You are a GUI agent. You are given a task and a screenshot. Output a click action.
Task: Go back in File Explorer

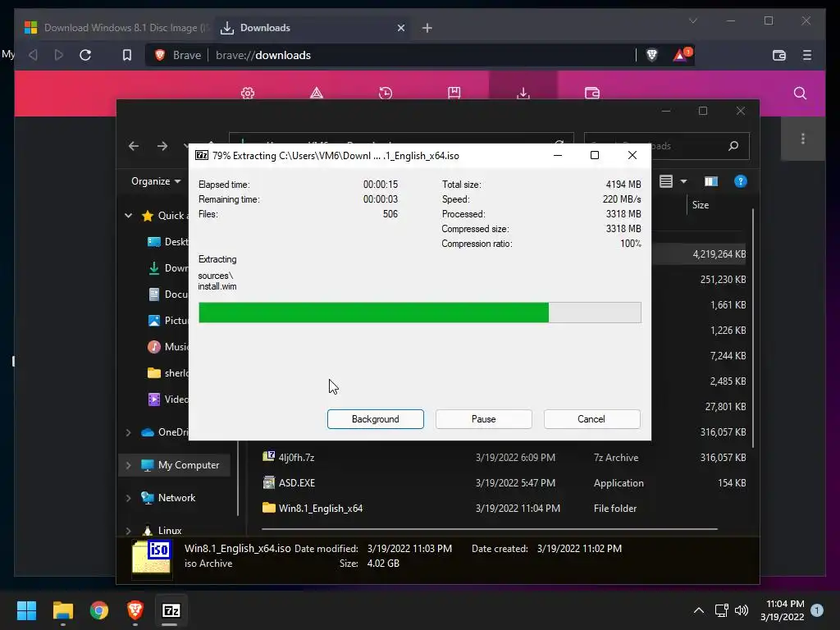134,146
